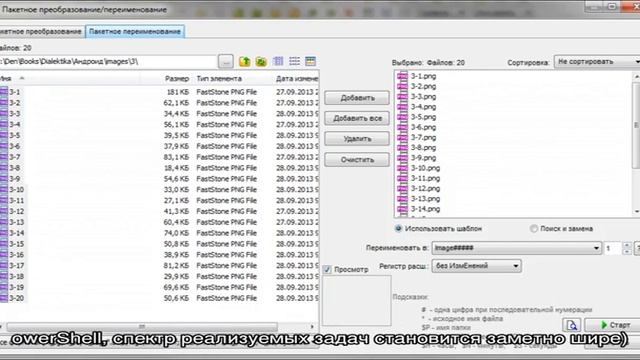Click the Удалить button

click(x=357, y=139)
